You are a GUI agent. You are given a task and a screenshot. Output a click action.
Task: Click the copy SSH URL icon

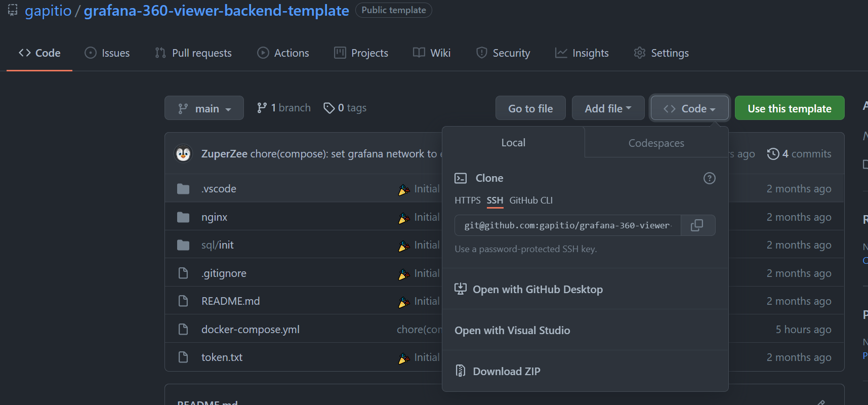(697, 225)
